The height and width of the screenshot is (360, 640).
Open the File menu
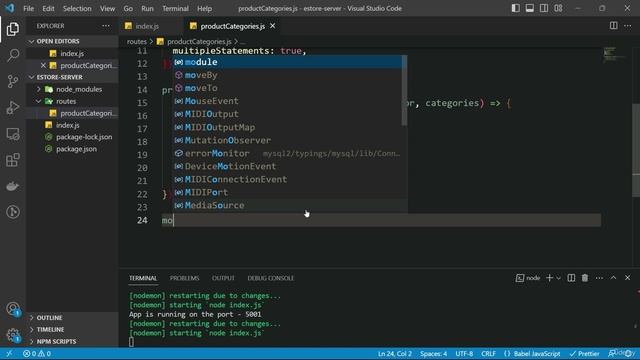[29, 8]
